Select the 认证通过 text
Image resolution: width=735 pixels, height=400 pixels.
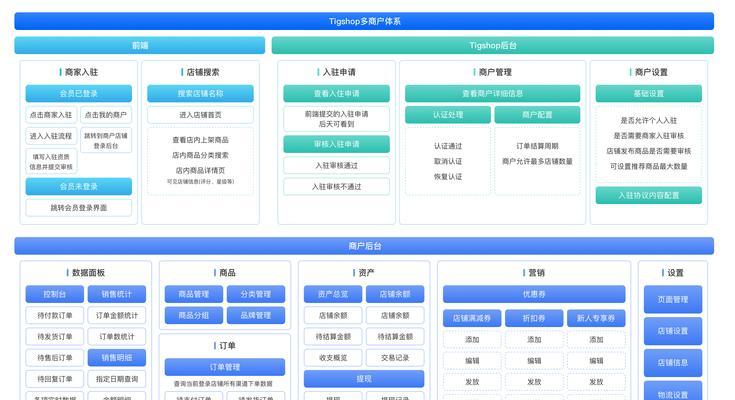(x=448, y=146)
